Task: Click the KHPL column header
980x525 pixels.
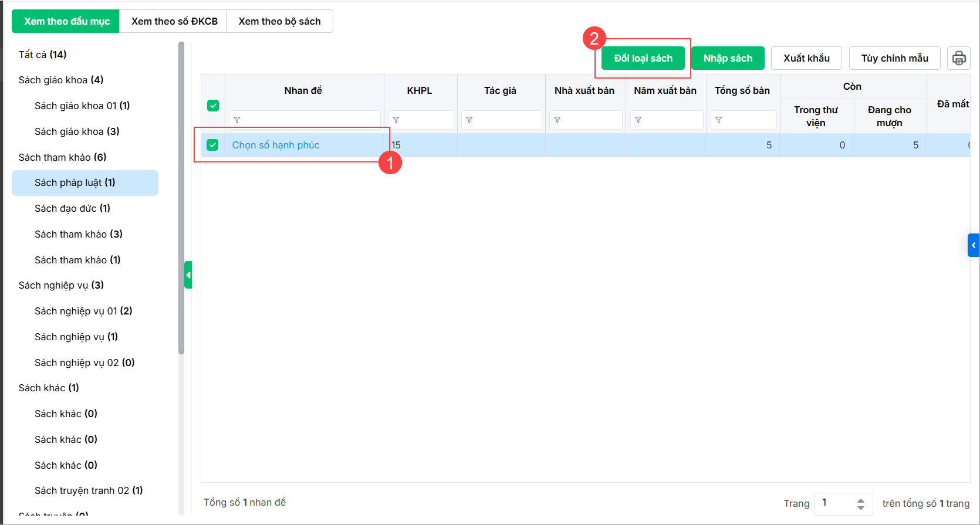Action: pyautogui.click(x=419, y=90)
